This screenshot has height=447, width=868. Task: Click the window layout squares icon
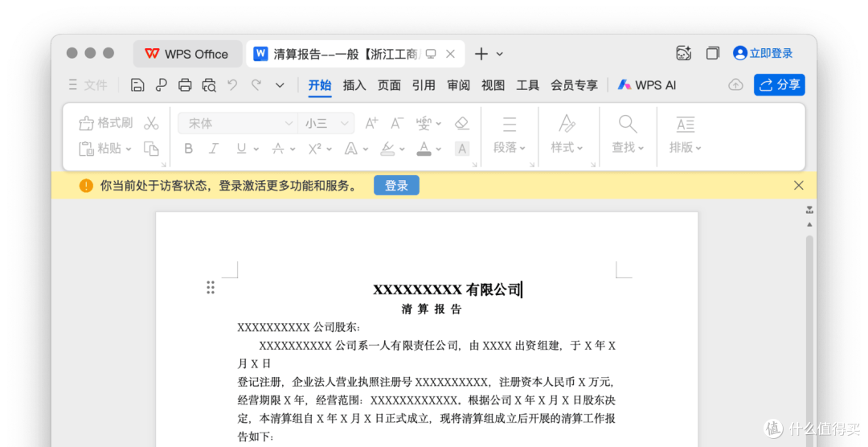pyautogui.click(x=712, y=53)
